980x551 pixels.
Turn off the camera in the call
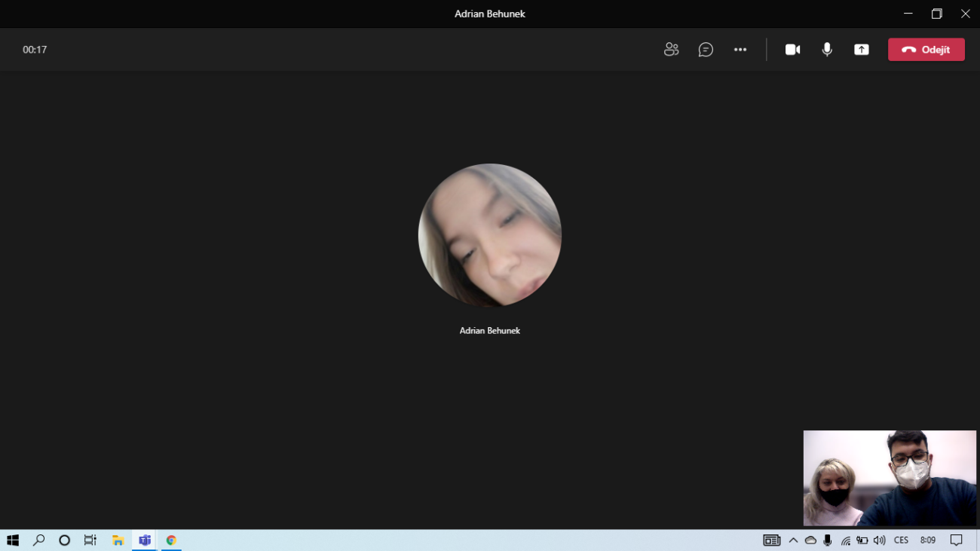tap(792, 50)
